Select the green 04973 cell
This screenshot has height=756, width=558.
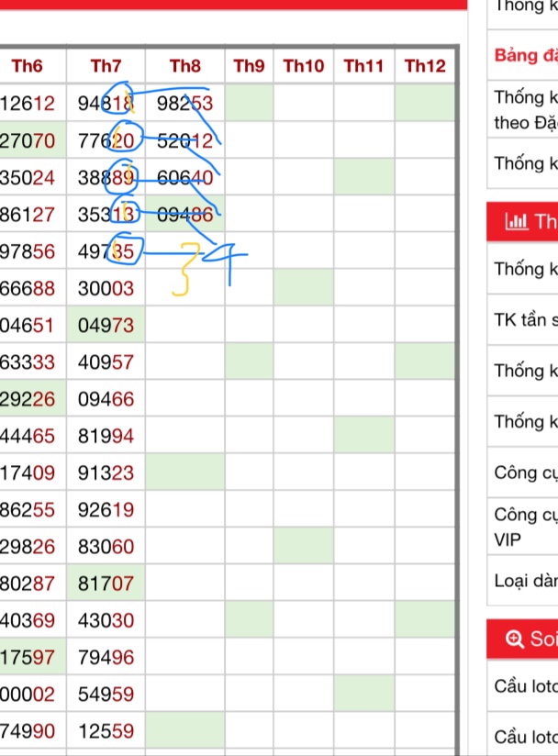[106, 326]
